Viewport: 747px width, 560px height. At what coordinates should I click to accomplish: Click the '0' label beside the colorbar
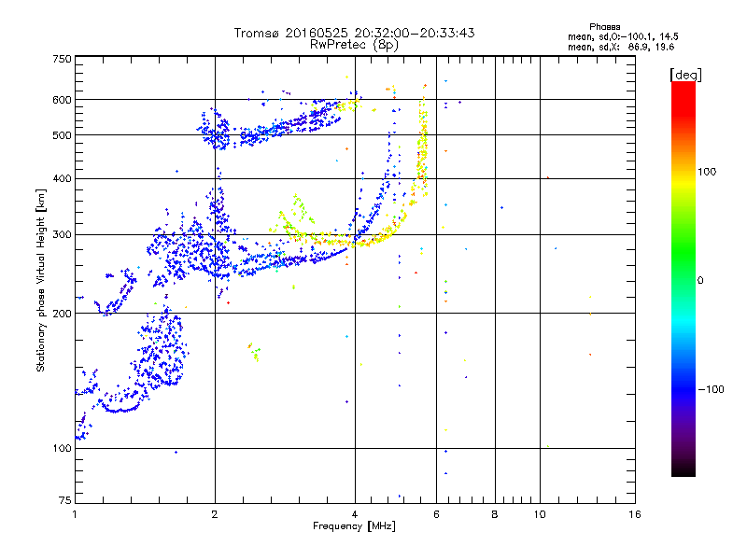(700, 281)
